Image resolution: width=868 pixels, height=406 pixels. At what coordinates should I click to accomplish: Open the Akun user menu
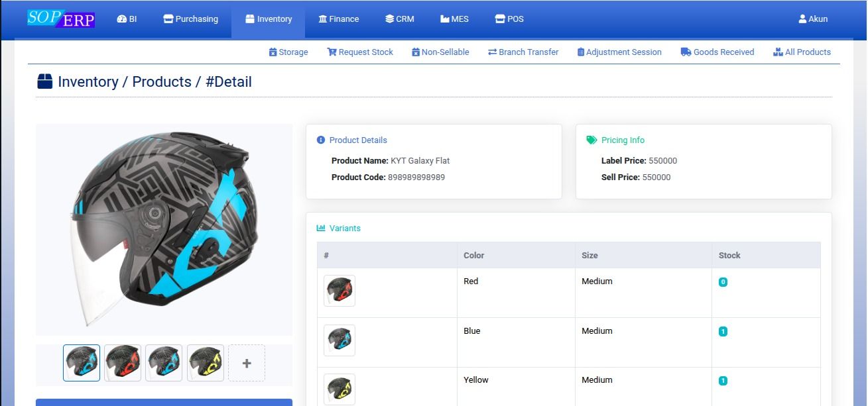pos(813,19)
